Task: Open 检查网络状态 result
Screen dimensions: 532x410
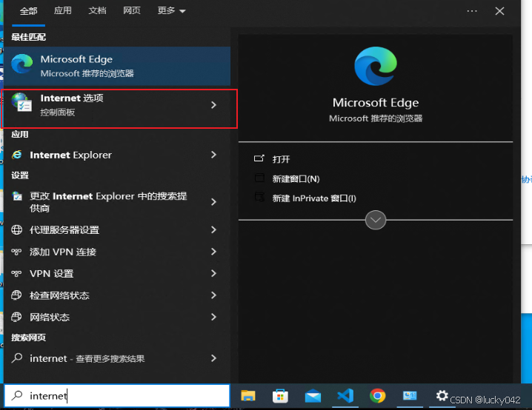Action: pyautogui.click(x=117, y=295)
